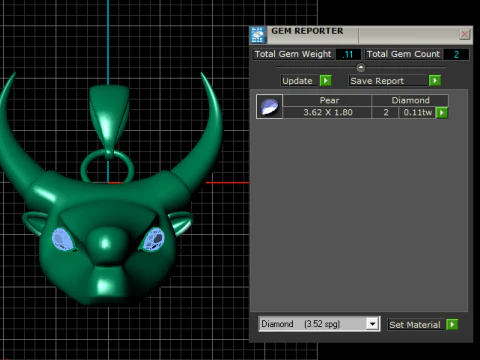The height and width of the screenshot is (360, 480).
Task: Select the right horn of the bull
Action: 200,133
